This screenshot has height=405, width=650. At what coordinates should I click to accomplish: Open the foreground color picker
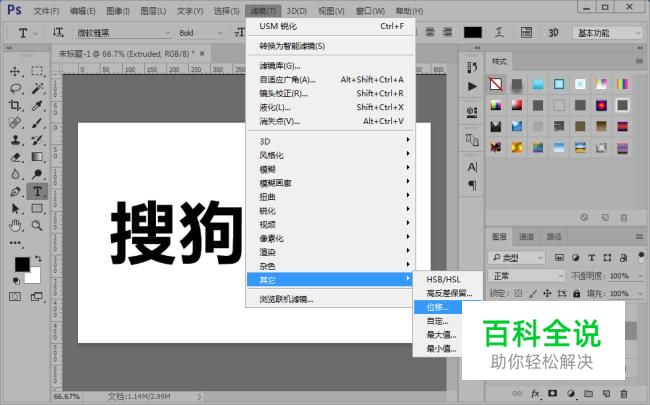pyautogui.click(x=21, y=264)
